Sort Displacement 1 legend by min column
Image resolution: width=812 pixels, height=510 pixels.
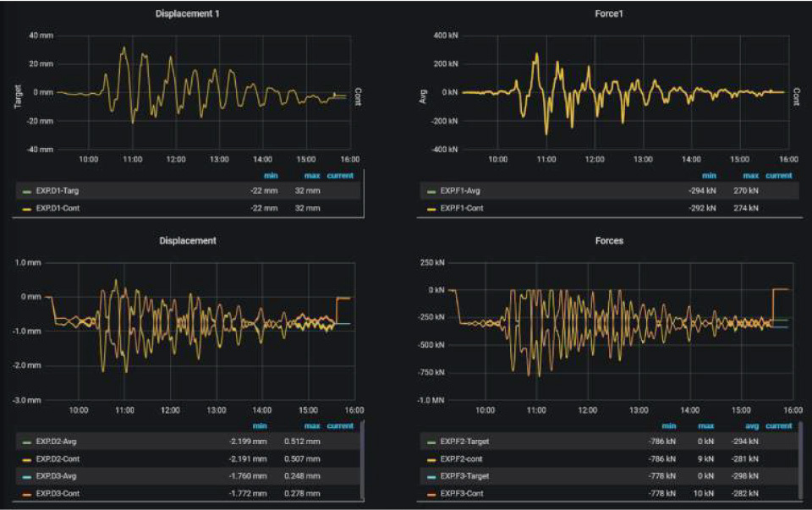coord(271,176)
